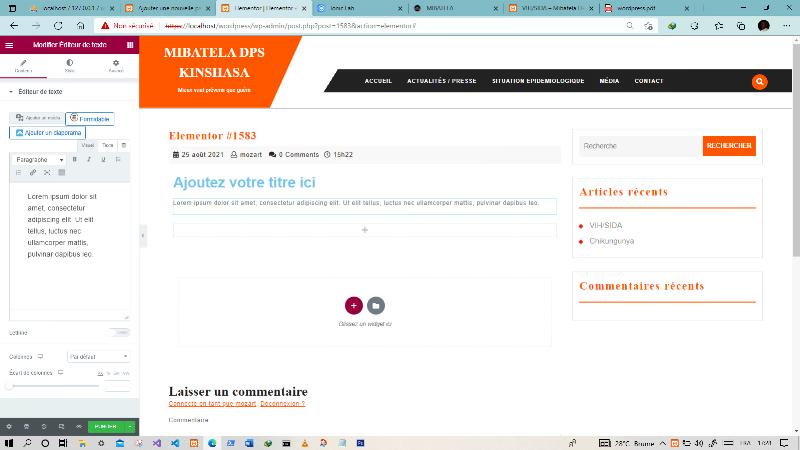Viewport: 800px width, 450px height.
Task: Click the browser home button
Action: click(81, 26)
